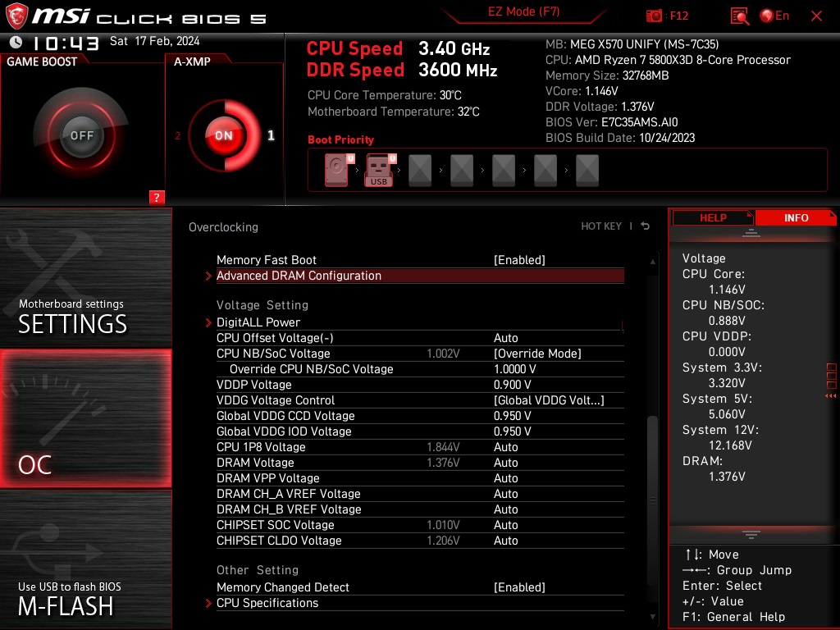Switch to the HELP tab
This screenshot has height=630, width=840.
(712, 217)
